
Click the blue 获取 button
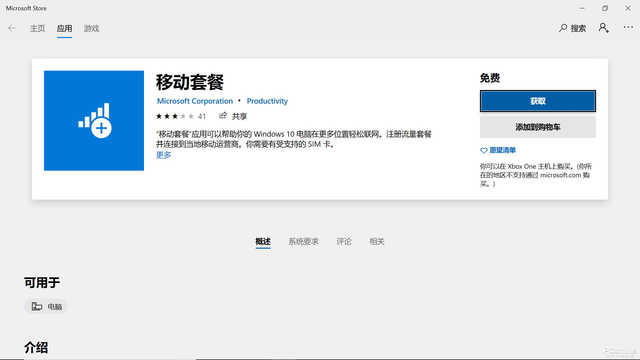pos(538,101)
